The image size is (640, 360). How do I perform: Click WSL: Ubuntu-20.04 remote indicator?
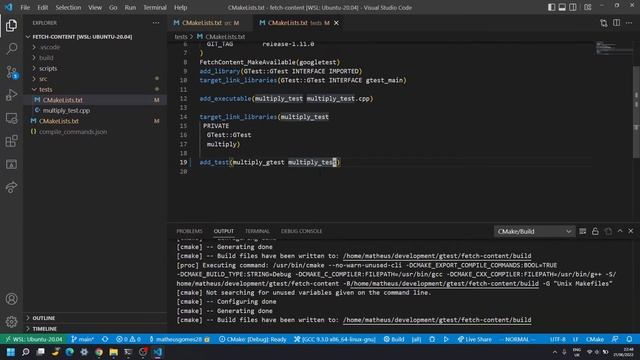[x=34, y=339]
